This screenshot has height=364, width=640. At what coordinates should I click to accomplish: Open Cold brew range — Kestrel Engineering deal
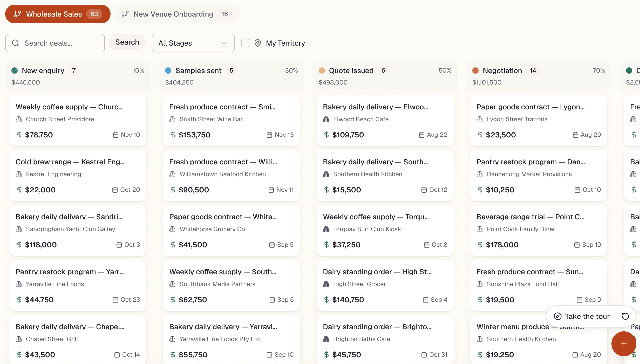coord(78,176)
